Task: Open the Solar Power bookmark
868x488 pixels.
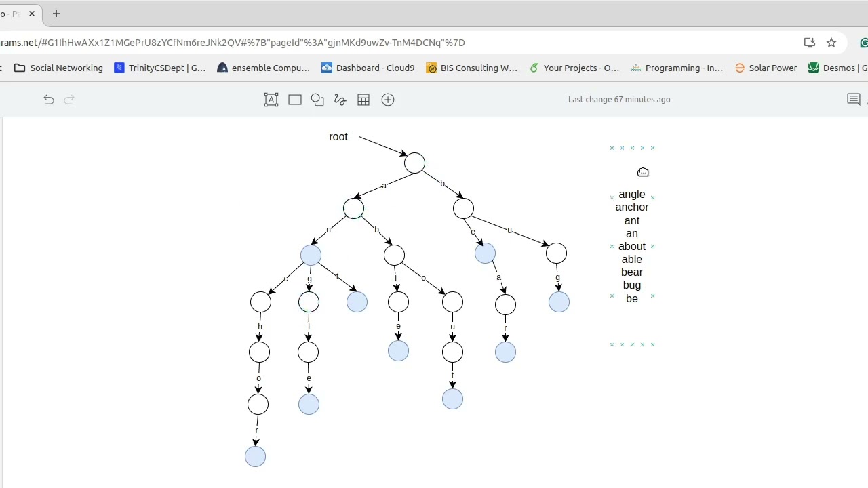Action: (766, 68)
